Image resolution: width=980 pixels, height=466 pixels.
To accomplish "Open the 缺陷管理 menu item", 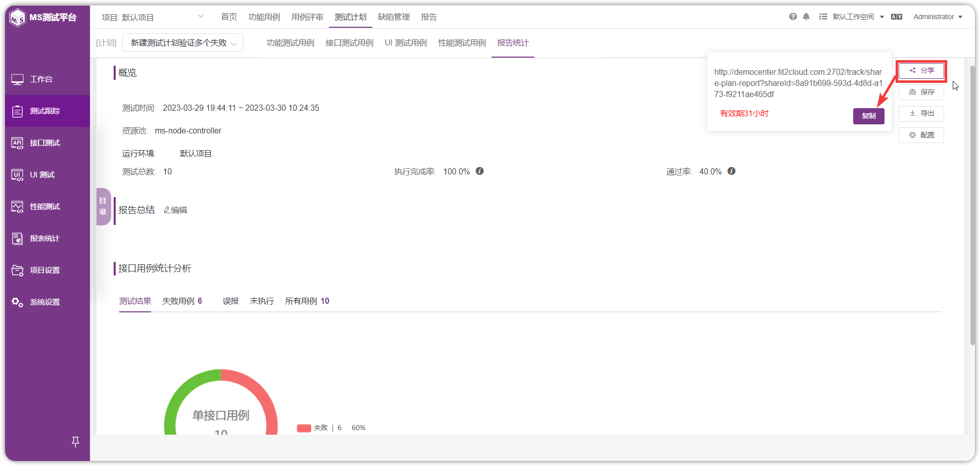I will [x=394, y=17].
